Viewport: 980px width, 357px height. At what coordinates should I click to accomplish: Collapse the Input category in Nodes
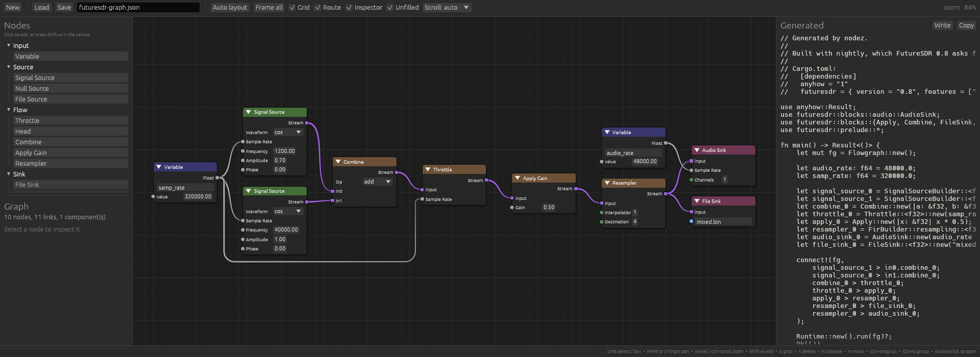(9, 45)
